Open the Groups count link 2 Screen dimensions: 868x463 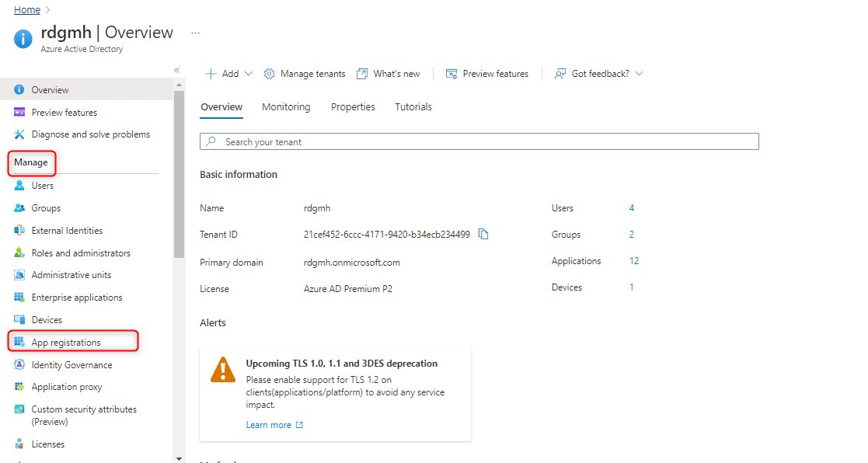tap(632, 235)
